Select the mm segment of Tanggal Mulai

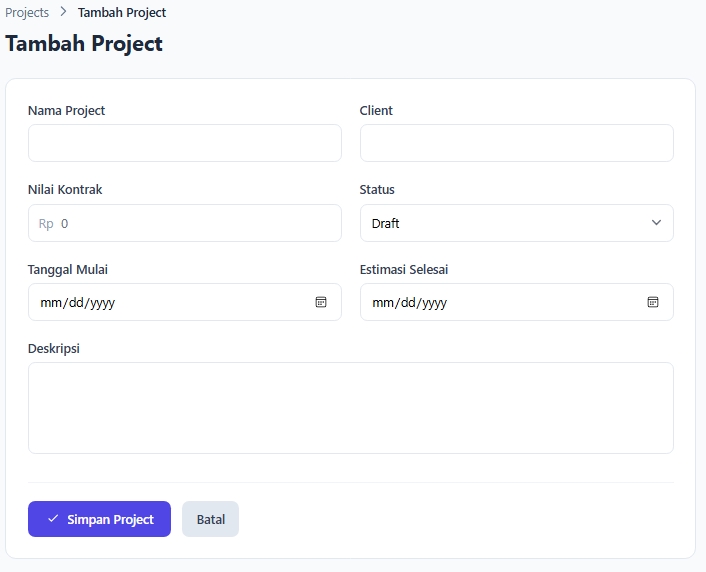[x=51, y=303]
